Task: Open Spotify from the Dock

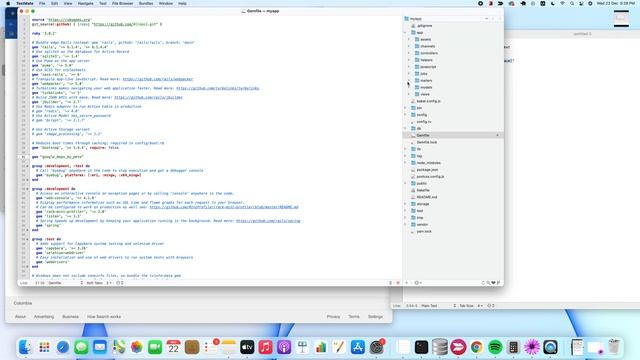Action: (x=495, y=347)
